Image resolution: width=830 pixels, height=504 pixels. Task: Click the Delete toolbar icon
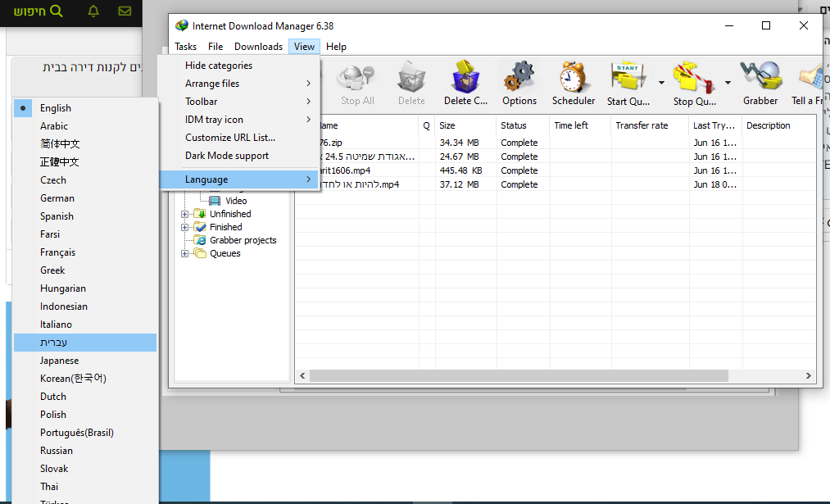coord(411,77)
